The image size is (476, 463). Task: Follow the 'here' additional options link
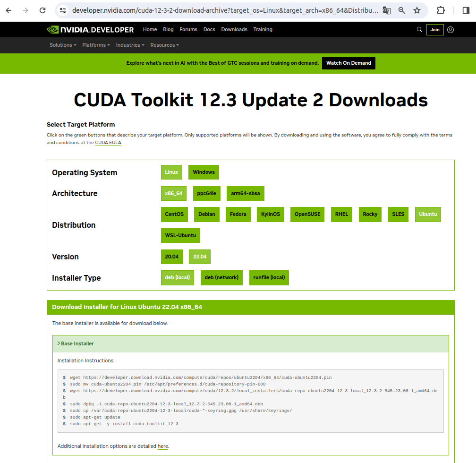pos(163,446)
